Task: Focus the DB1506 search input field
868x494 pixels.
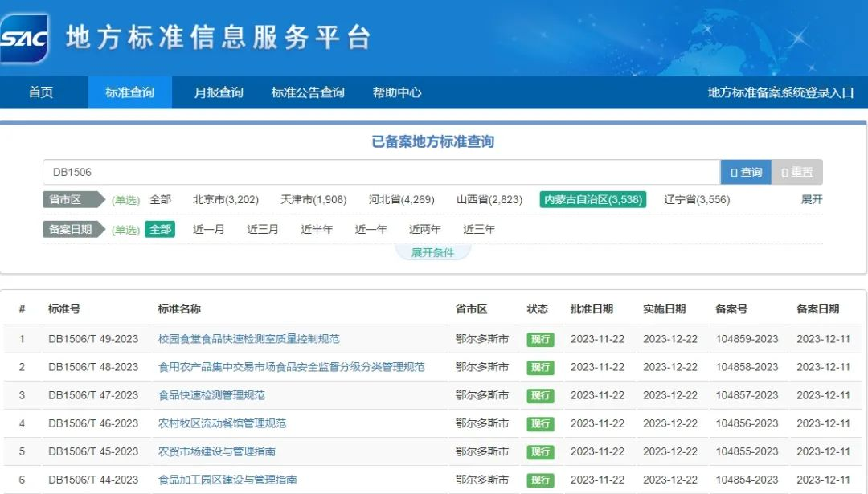Action: [382, 172]
